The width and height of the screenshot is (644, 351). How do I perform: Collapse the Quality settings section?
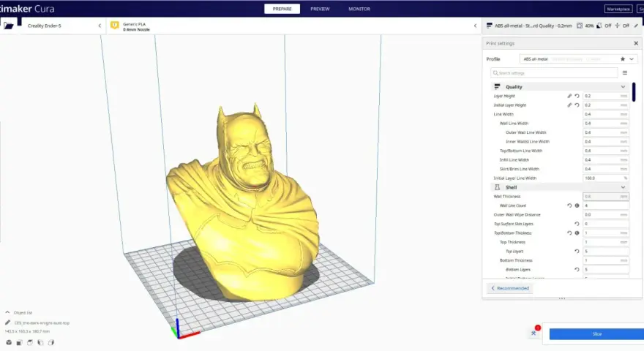623,86
